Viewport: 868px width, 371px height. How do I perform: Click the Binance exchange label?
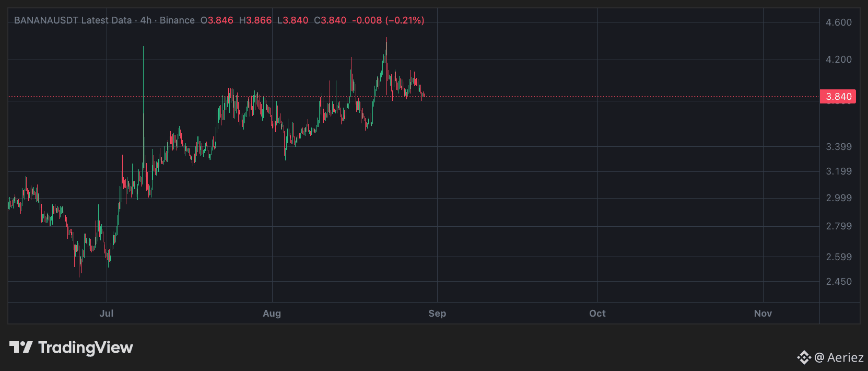click(177, 20)
